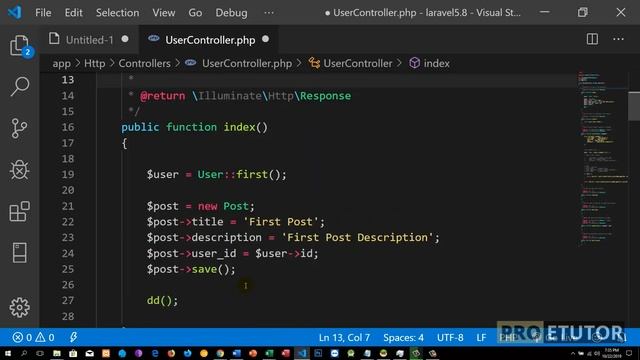Open the Mail app in taskbar
The height and width of the screenshot is (360, 640).
pos(89,353)
